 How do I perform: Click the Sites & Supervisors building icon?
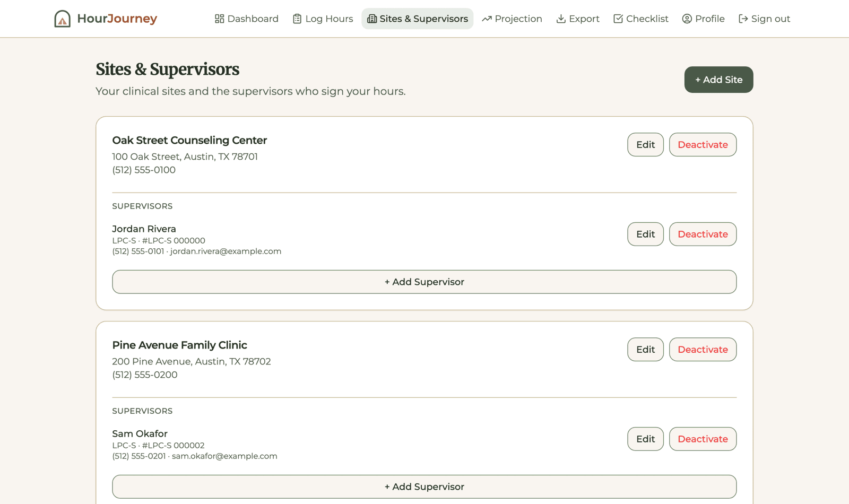(x=372, y=19)
